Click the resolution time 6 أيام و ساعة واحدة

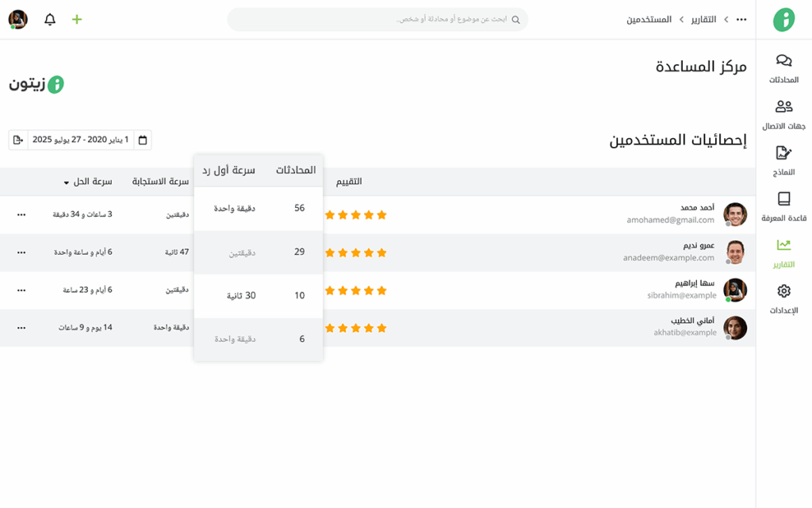[x=82, y=252]
